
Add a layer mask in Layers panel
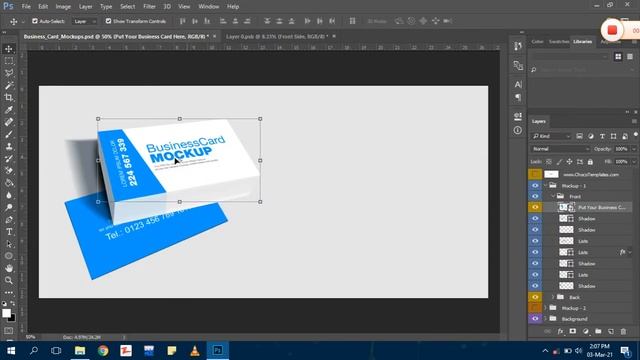[573, 331]
